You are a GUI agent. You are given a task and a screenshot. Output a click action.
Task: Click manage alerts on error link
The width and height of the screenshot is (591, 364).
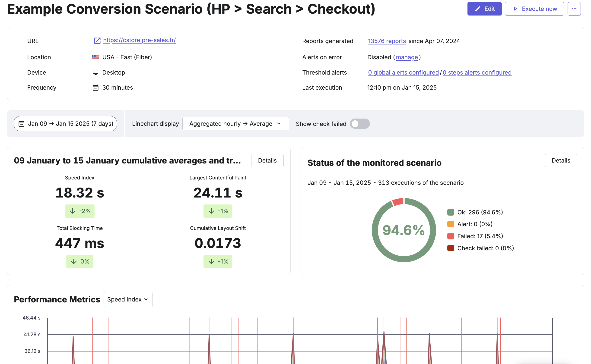[407, 57]
